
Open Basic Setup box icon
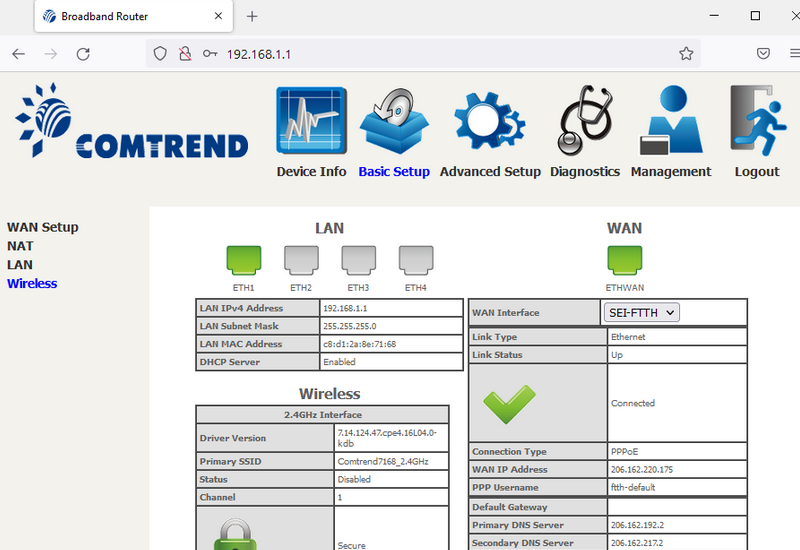click(x=394, y=121)
